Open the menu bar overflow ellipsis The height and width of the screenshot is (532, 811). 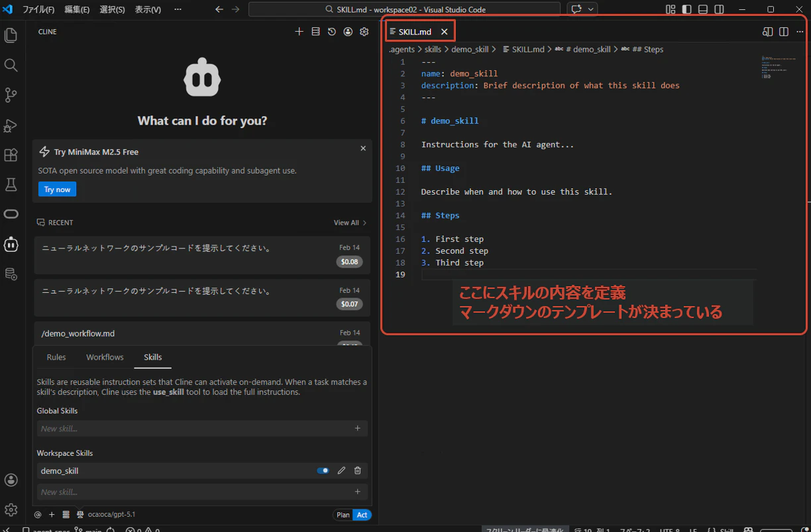178,10
